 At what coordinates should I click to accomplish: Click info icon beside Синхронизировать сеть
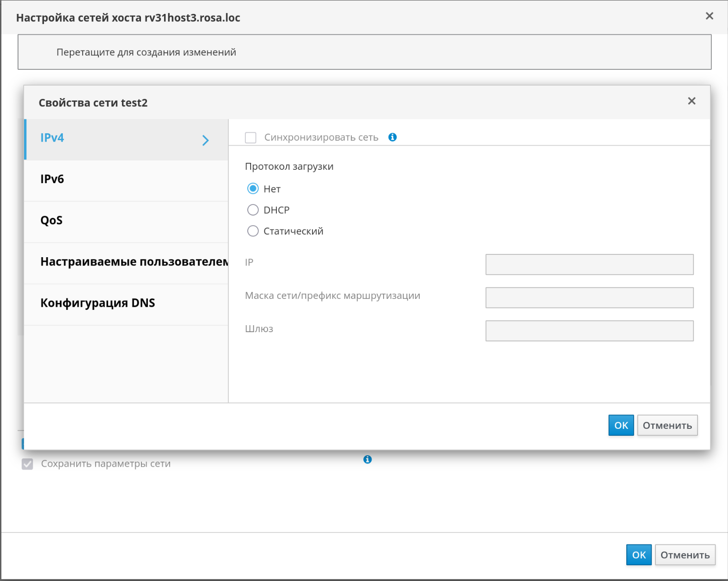pyautogui.click(x=392, y=137)
